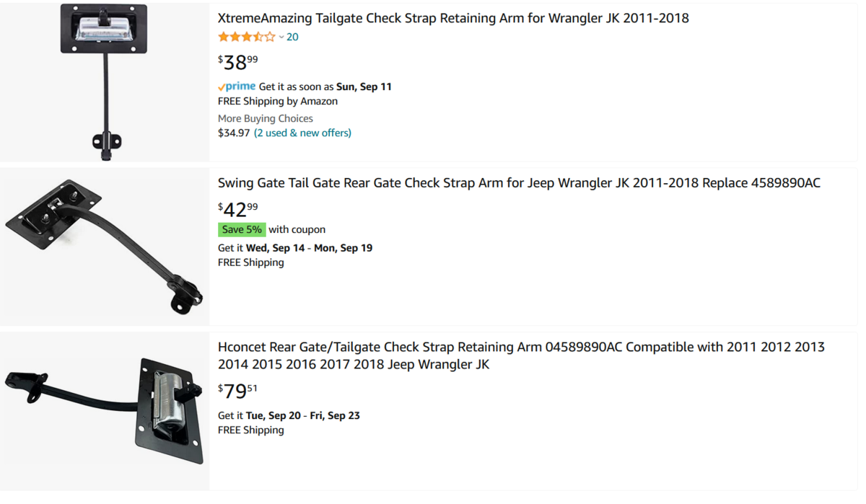
Task: Open the 20 customer reviews link
Action: (292, 37)
